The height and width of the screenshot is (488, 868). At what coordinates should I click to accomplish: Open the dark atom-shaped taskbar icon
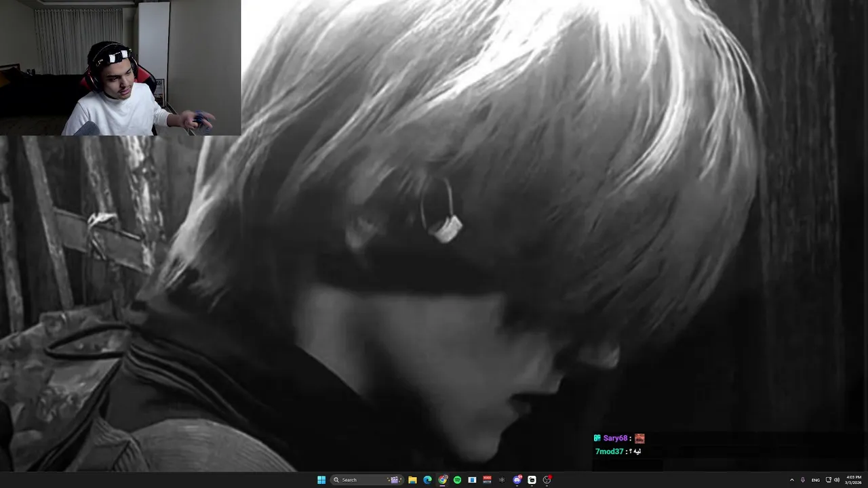(502, 480)
